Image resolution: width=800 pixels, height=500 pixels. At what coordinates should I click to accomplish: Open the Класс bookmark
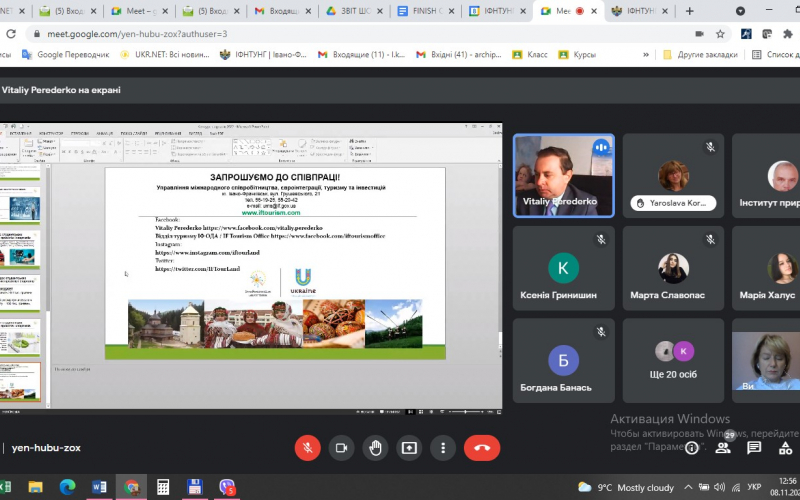[x=530, y=55]
